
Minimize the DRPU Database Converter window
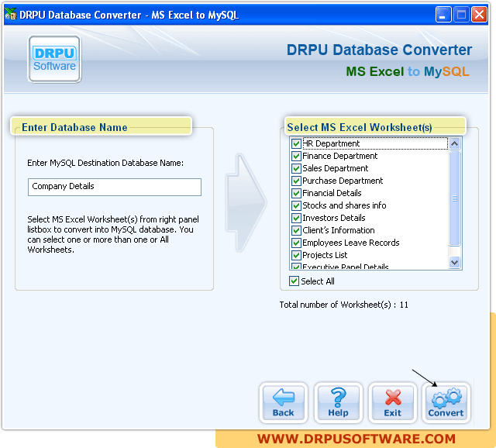(443, 15)
